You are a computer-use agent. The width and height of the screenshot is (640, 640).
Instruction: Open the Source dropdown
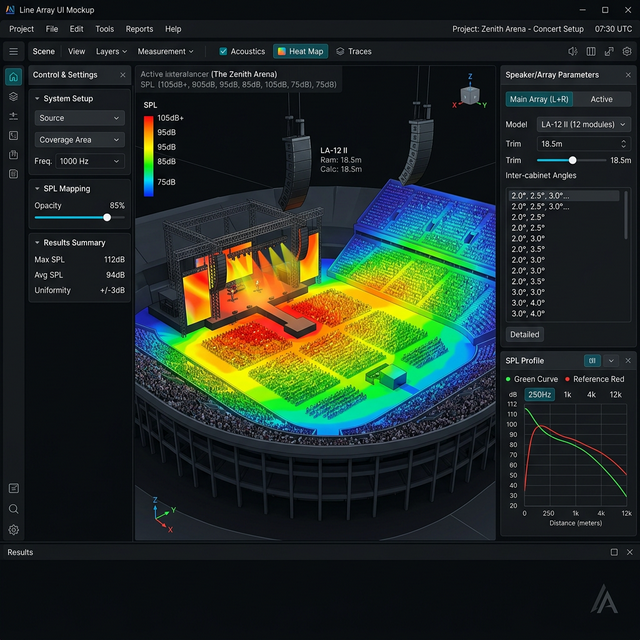click(x=79, y=118)
